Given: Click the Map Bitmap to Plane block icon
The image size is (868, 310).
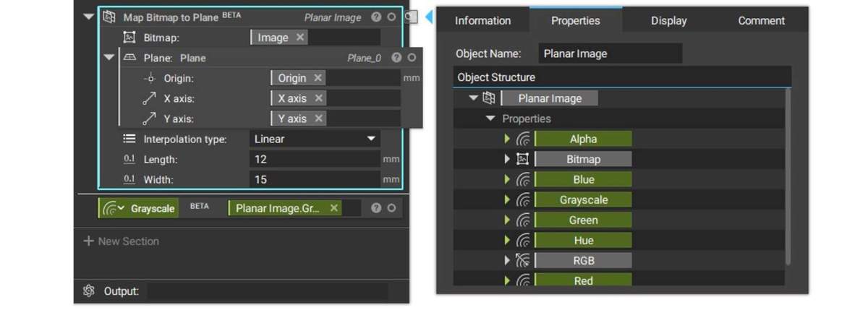Looking at the screenshot, I should pyautogui.click(x=109, y=17).
